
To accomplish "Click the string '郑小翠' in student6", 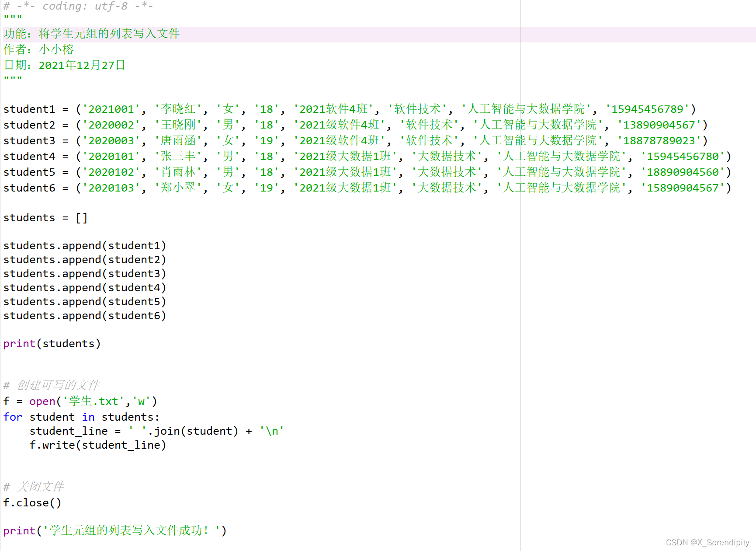I will pos(178,188).
